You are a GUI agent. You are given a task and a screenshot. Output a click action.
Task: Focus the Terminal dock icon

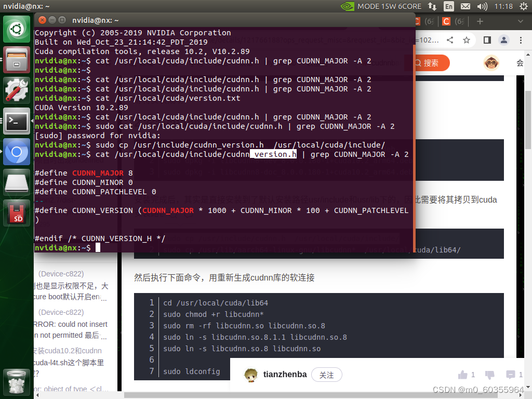pyautogui.click(x=17, y=121)
